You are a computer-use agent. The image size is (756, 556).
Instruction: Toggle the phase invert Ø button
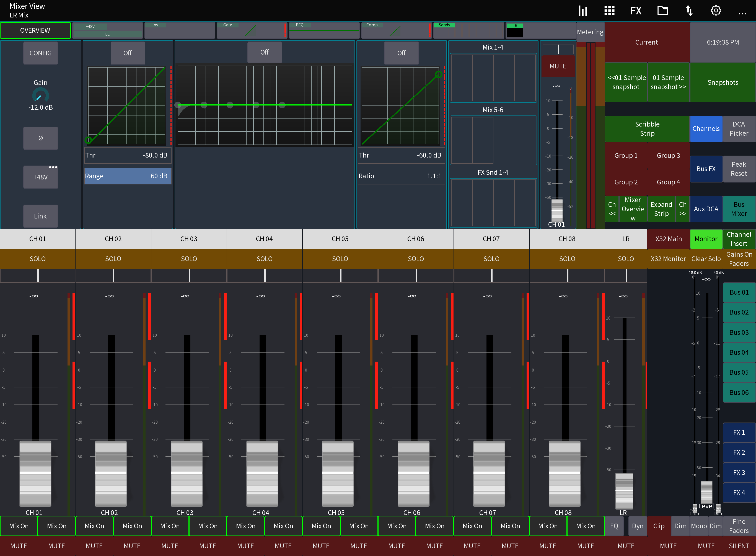pyautogui.click(x=40, y=138)
